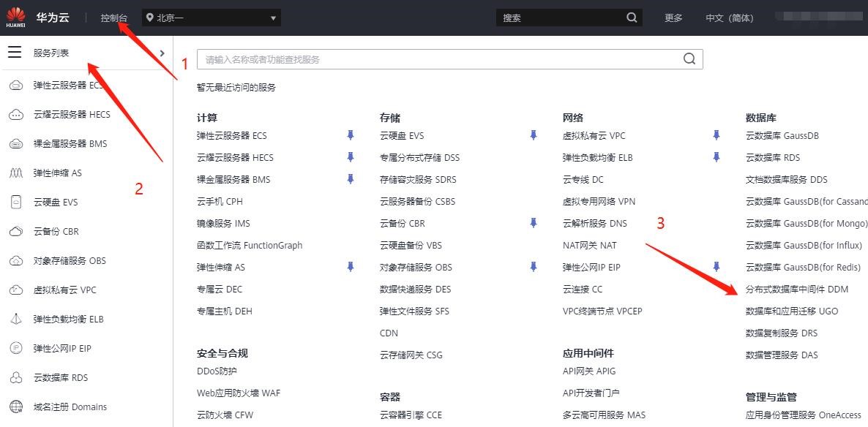This screenshot has width=868, height=427.
Task: Open 专属主机 DEH
Action: [224, 311]
